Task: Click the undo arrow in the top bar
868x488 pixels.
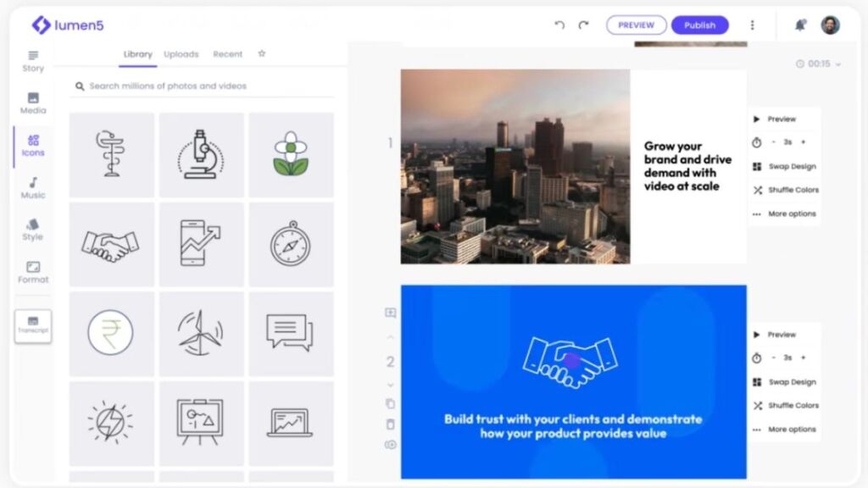Action: [559, 25]
